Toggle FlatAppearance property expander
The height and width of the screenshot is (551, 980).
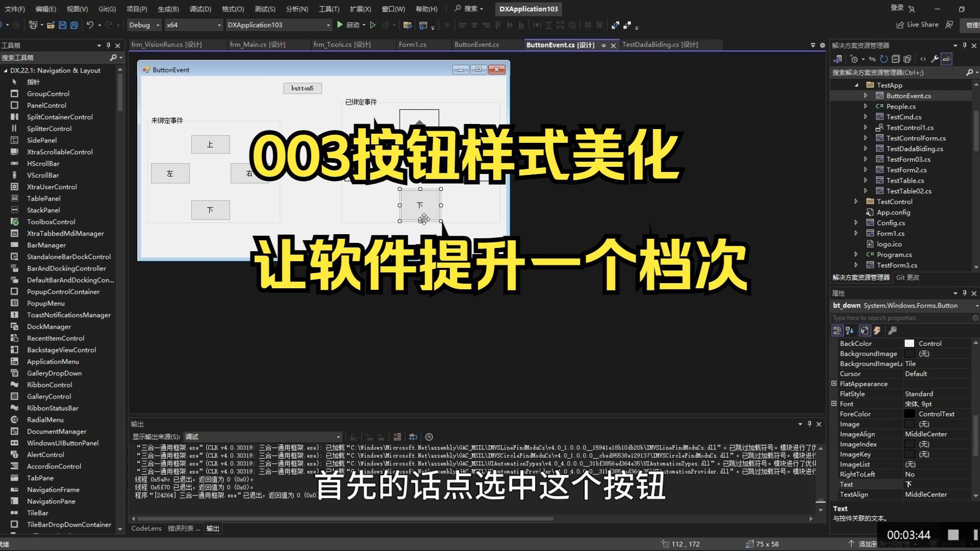point(834,384)
